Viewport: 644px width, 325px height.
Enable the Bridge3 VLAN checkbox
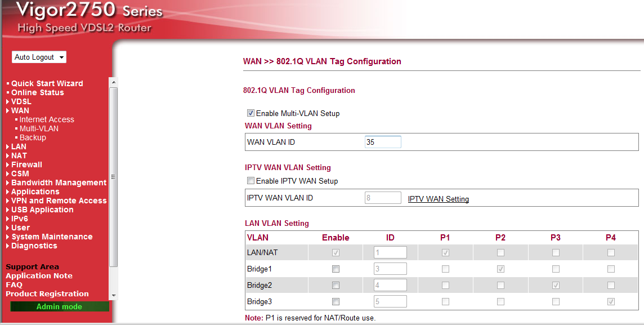(x=336, y=301)
